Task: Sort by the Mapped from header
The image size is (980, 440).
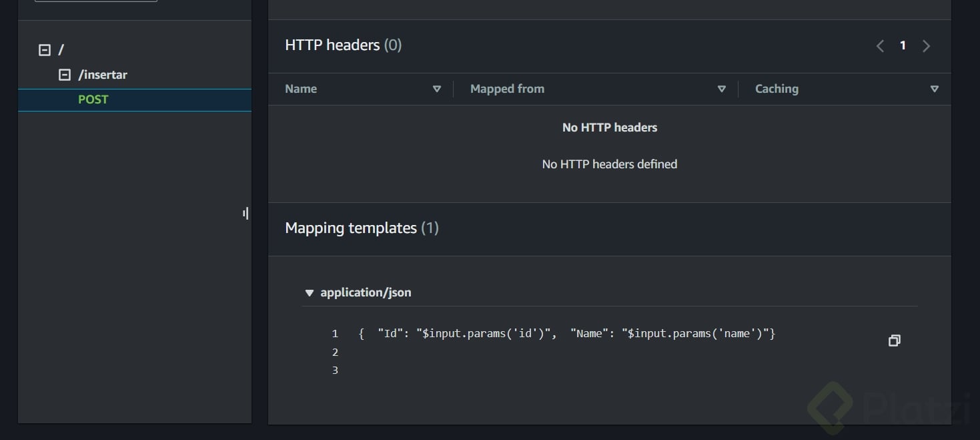Action: click(x=507, y=89)
